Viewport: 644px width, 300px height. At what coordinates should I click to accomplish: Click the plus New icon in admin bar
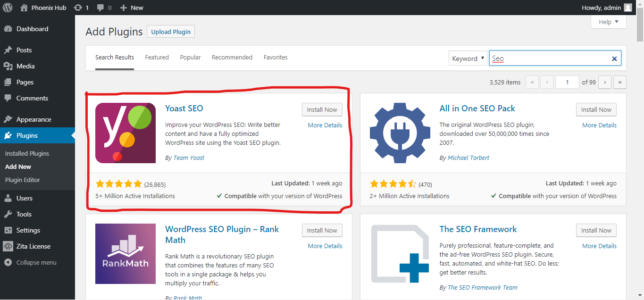tap(124, 8)
